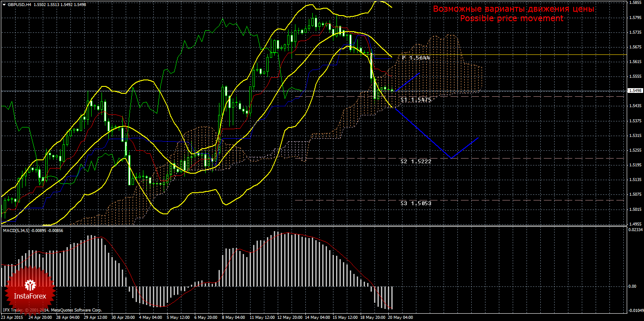Click the 1.5135 price scale value
Screen dimensions: 644x321
(634, 180)
